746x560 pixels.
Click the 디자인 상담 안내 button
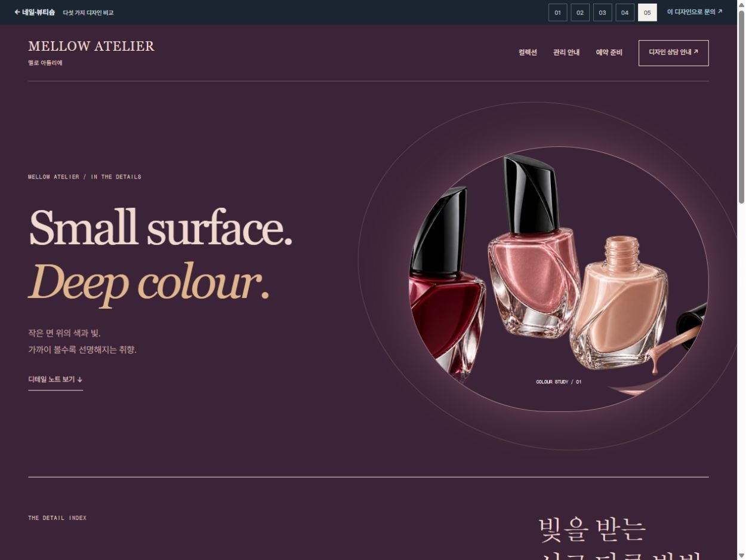point(673,53)
